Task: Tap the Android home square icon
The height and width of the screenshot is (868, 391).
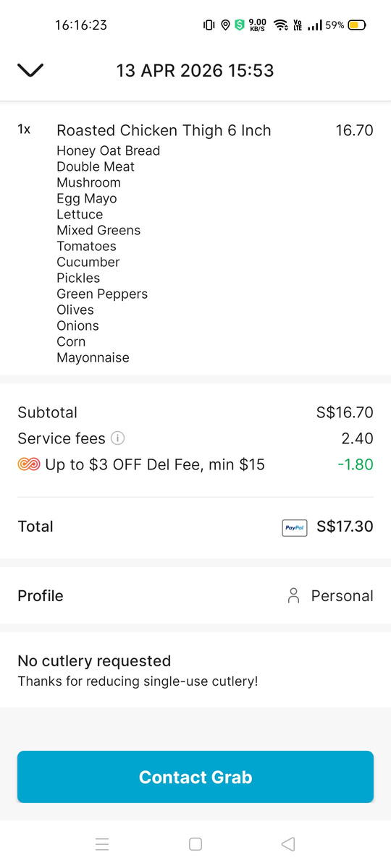Action: (x=195, y=843)
